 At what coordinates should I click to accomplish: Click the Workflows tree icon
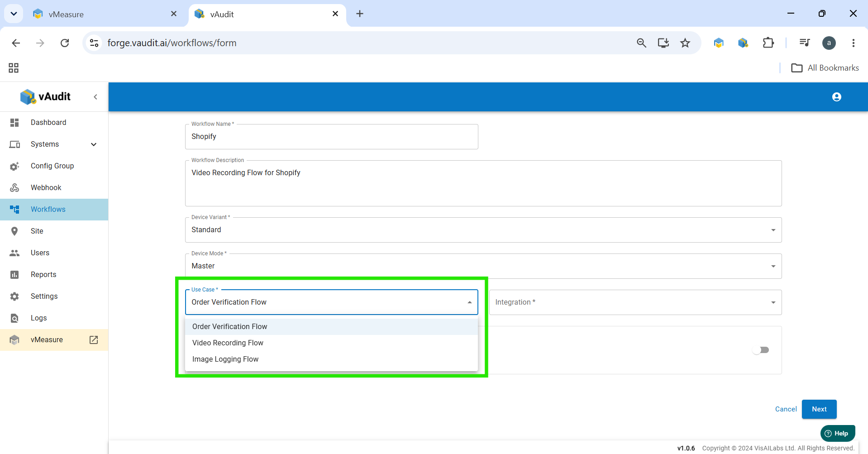pos(14,210)
